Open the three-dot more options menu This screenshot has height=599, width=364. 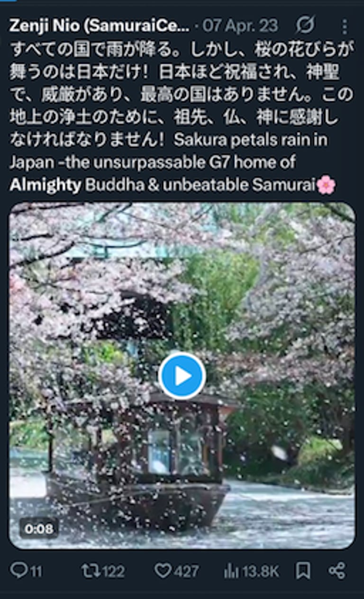click(345, 27)
